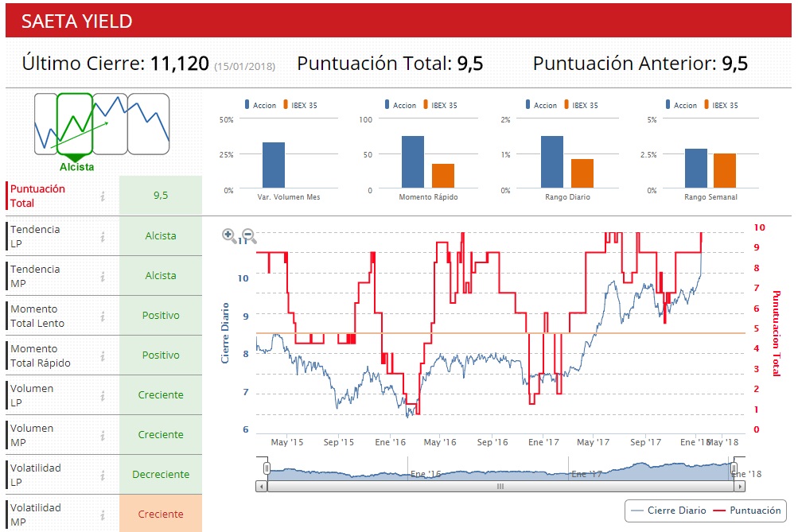
Task: Toggle IBEX 35 legend in Momento Rápido chart
Action: 440,105
